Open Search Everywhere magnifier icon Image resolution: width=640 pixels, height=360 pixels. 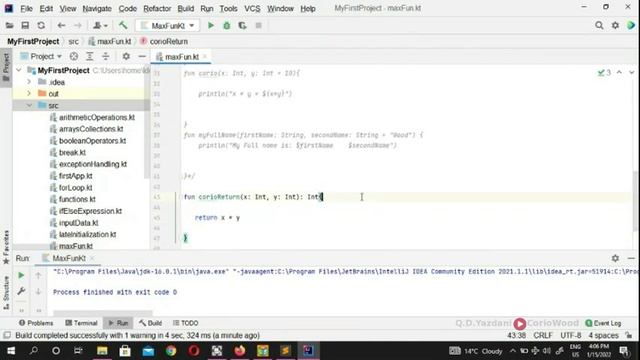[599, 25]
